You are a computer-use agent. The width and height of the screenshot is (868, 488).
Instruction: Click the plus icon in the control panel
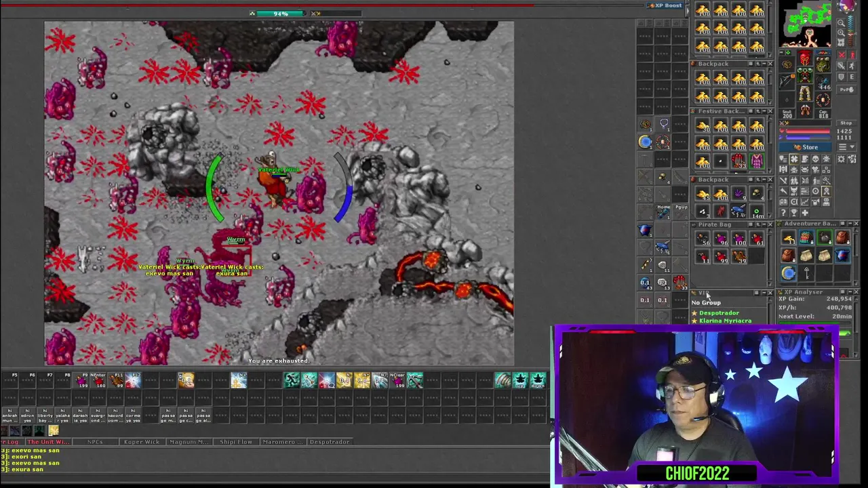click(x=805, y=213)
